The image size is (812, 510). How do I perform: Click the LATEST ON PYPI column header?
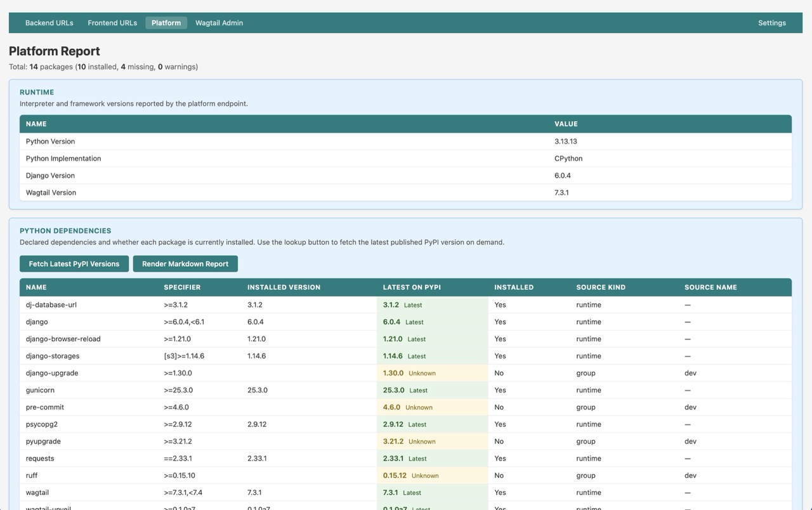tap(412, 287)
